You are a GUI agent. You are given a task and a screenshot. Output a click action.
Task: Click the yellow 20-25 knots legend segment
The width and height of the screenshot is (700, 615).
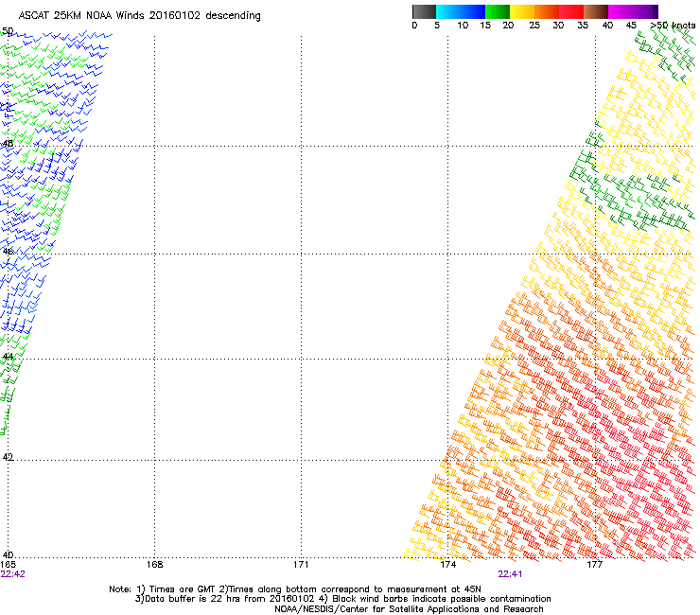point(522,11)
